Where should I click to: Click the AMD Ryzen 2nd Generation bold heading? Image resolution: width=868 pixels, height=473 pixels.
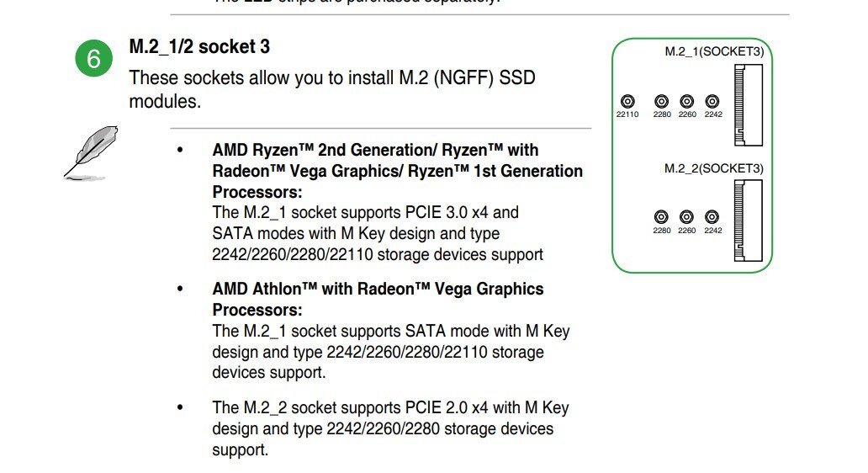click(x=398, y=171)
